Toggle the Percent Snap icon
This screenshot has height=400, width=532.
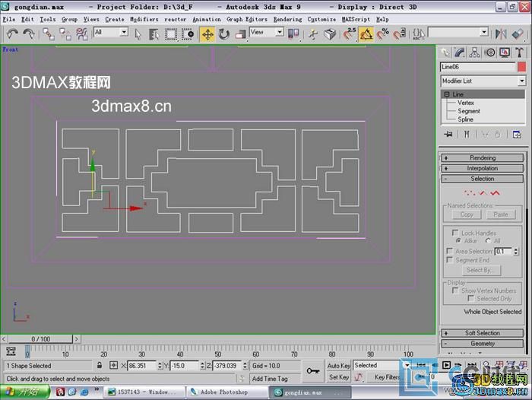tap(383, 34)
